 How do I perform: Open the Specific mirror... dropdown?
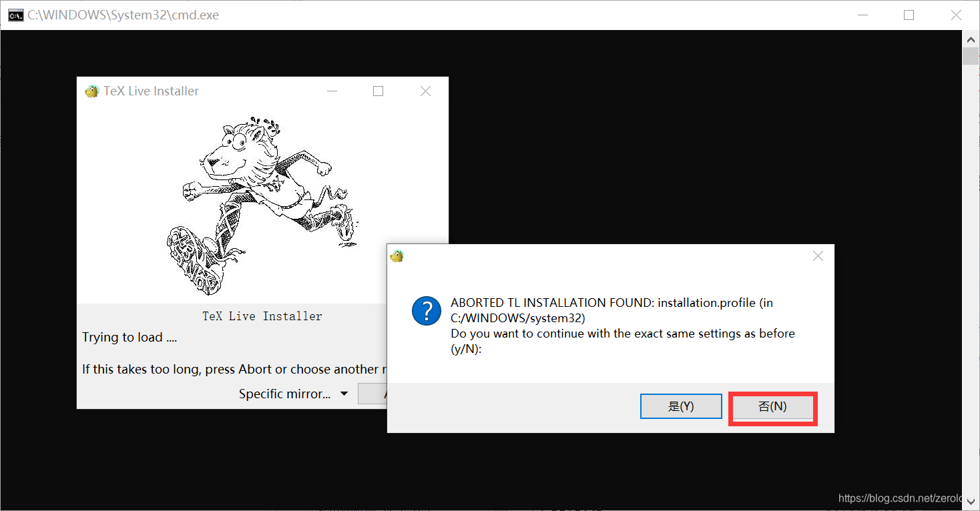click(x=294, y=394)
